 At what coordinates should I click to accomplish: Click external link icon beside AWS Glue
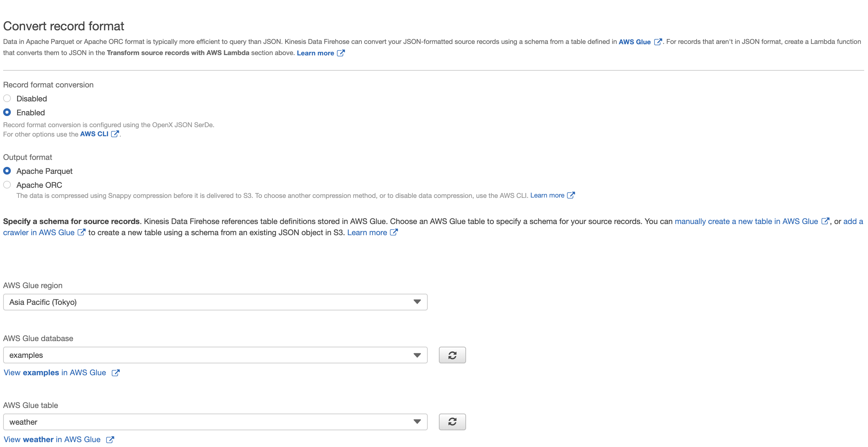click(x=658, y=42)
